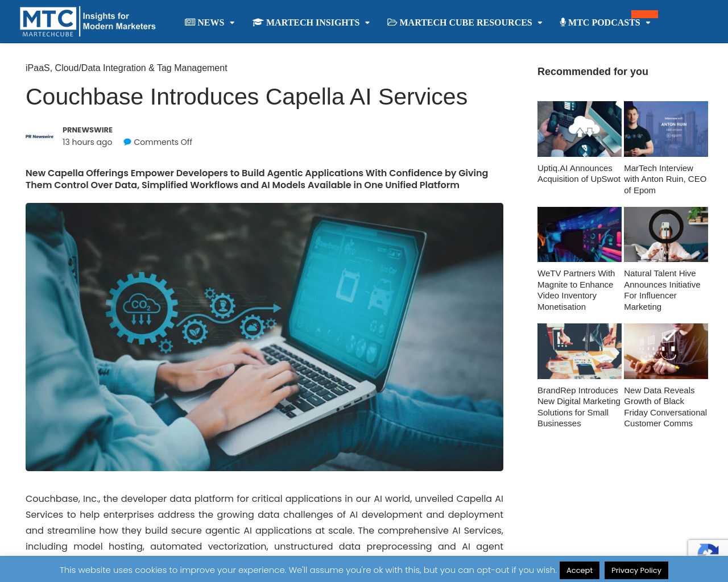Click the microphone icon beside MTC Podcasts

[x=563, y=22]
